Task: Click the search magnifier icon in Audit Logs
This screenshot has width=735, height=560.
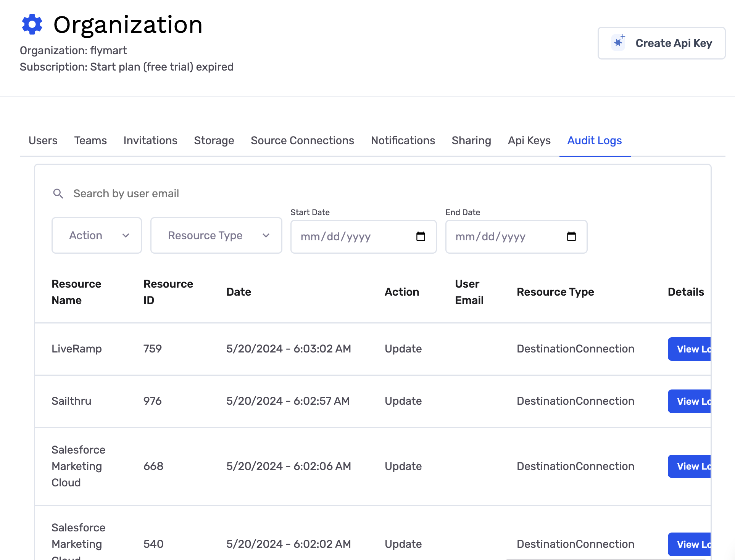Action: click(x=58, y=193)
